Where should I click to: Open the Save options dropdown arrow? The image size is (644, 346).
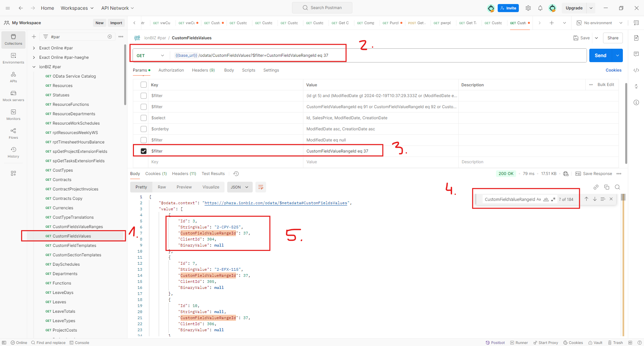pos(596,38)
